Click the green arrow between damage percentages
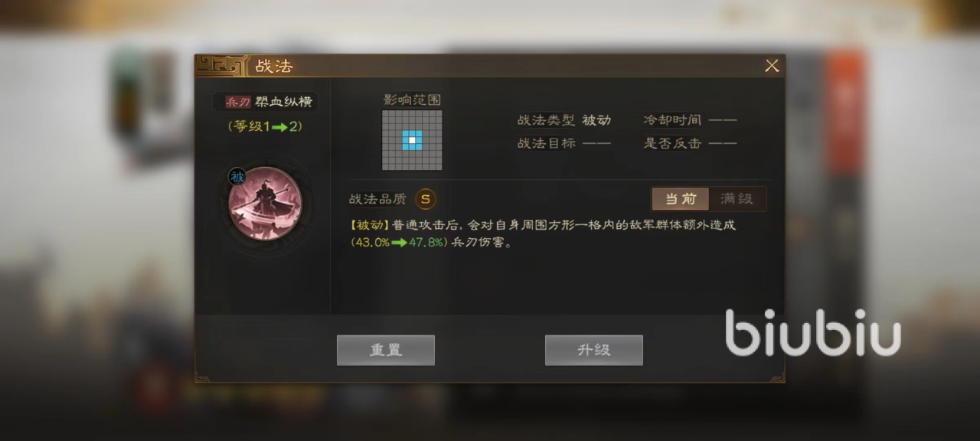 (x=398, y=243)
